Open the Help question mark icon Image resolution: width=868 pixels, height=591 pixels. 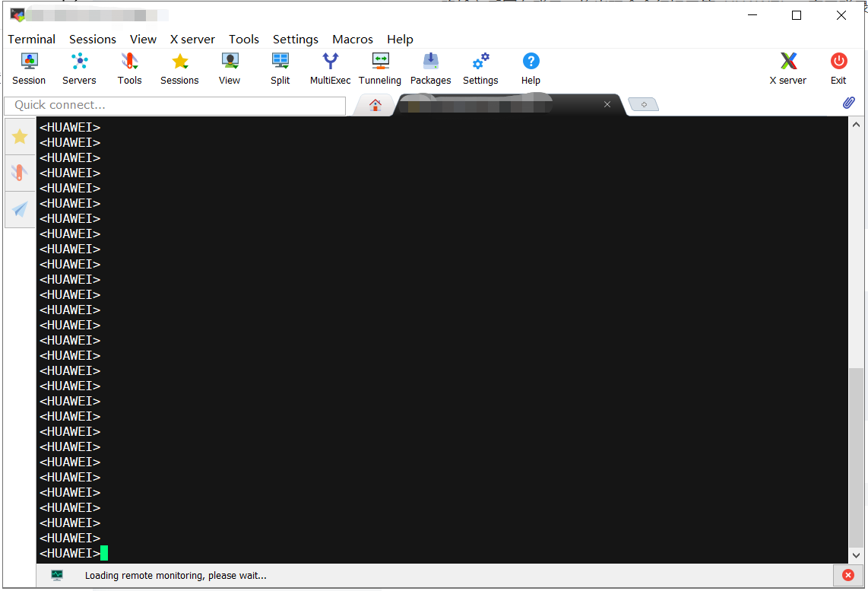click(x=531, y=68)
